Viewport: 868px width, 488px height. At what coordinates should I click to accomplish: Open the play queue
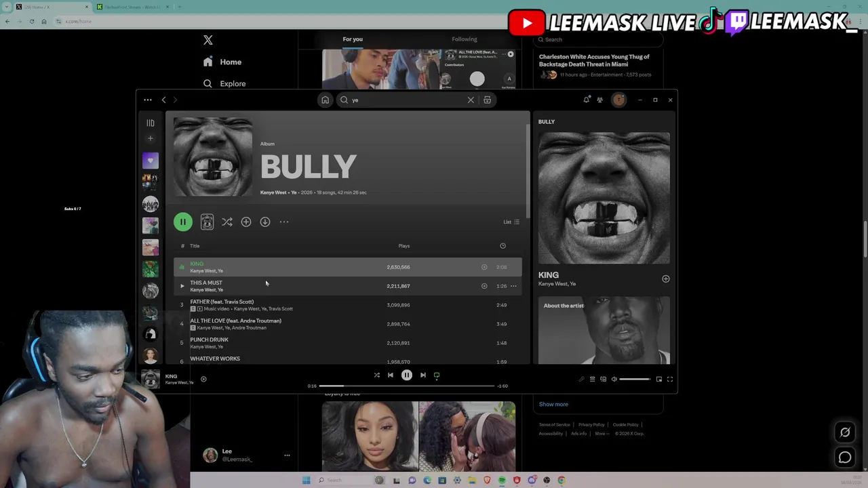pyautogui.click(x=592, y=379)
